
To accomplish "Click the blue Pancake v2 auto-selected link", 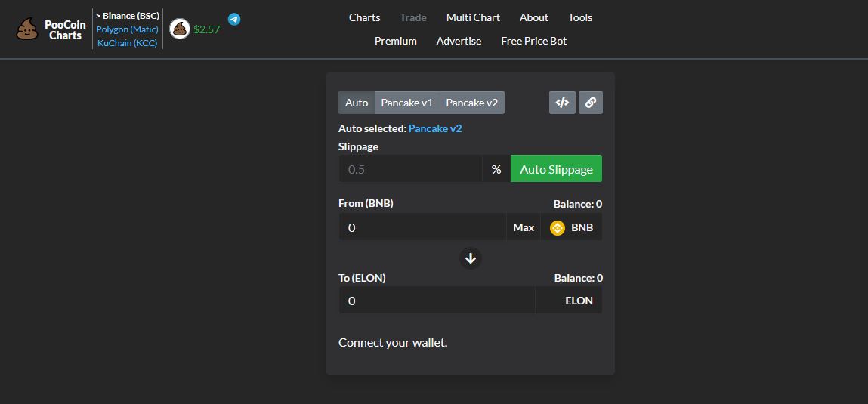I will click(435, 128).
